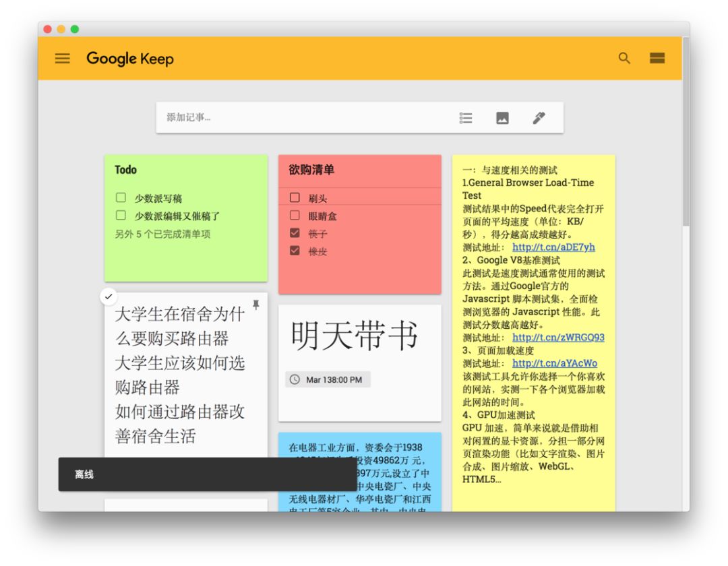This screenshot has width=728, height=566.
Task: Unpin the router note with pin icon
Action: [x=256, y=305]
